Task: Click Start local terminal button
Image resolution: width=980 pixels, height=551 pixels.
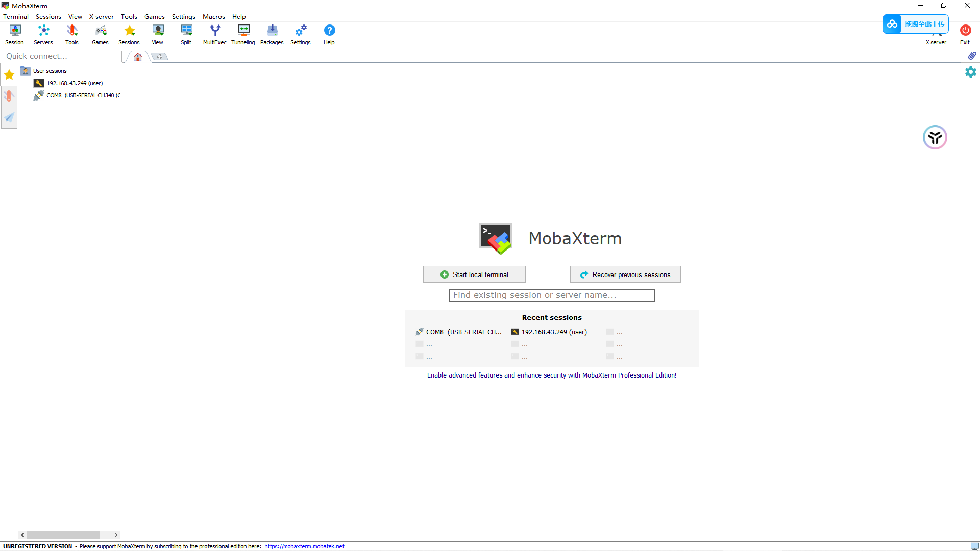Action: [474, 274]
